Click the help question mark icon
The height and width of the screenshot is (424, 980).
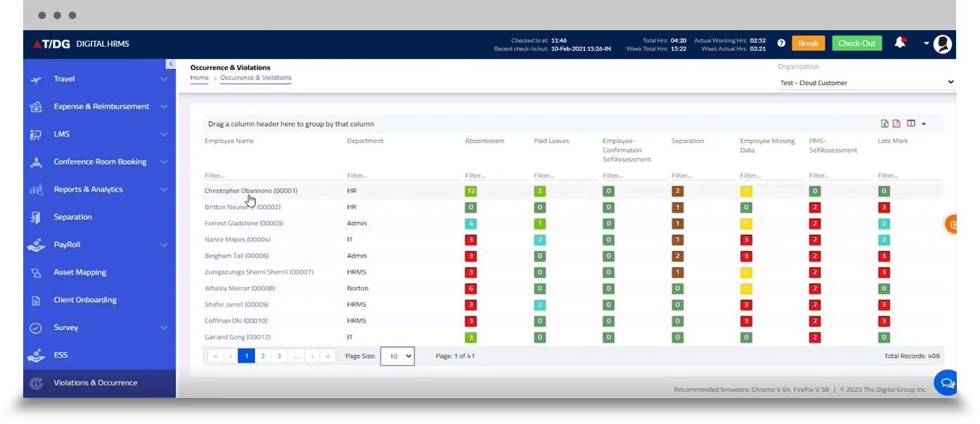pos(781,44)
